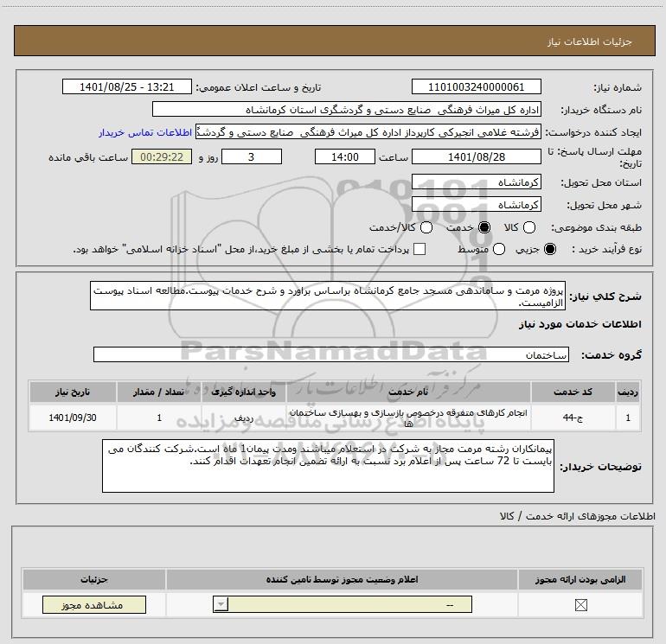This screenshot has height=644, width=666.
Task: Click the نام دستگاه خریدار field
Action: (347, 109)
